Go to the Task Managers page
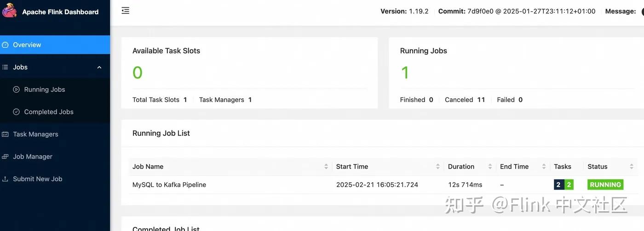This screenshot has width=644, height=231. pos(35,135)
